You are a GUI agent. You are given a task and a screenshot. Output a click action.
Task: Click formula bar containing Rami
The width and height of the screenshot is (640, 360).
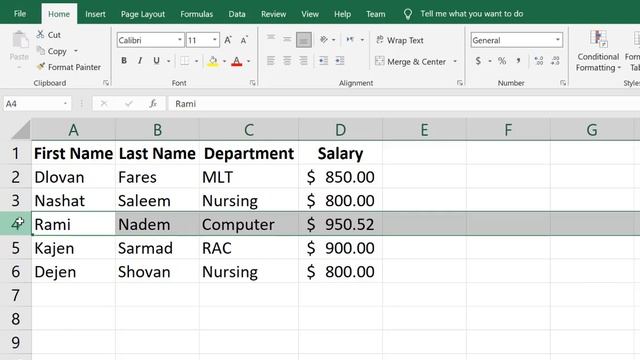[x=404, y=104]
